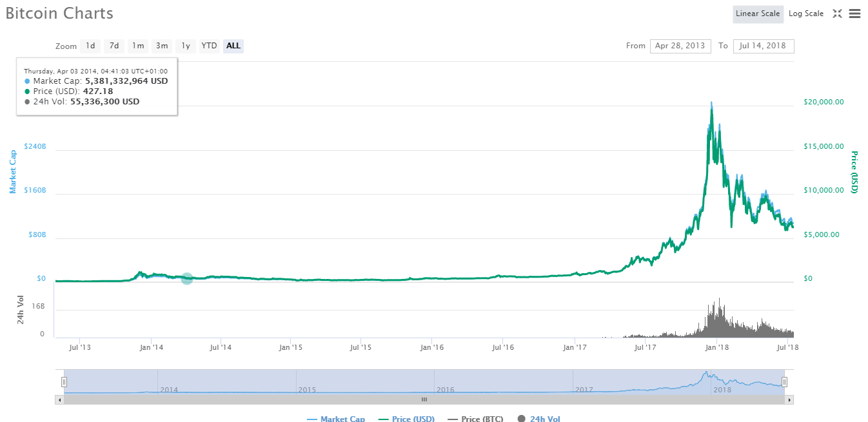Select the ALL zoom range

tap(233, 46)
